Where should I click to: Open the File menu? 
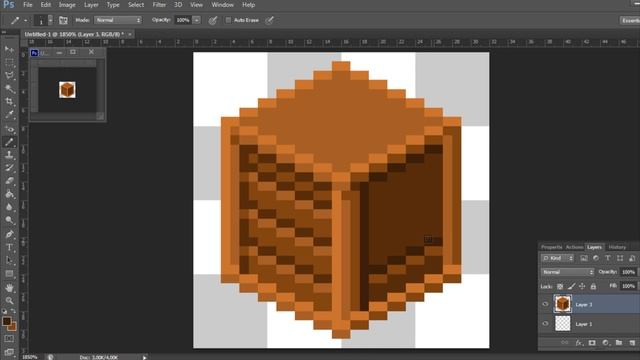tap(28, 5)
